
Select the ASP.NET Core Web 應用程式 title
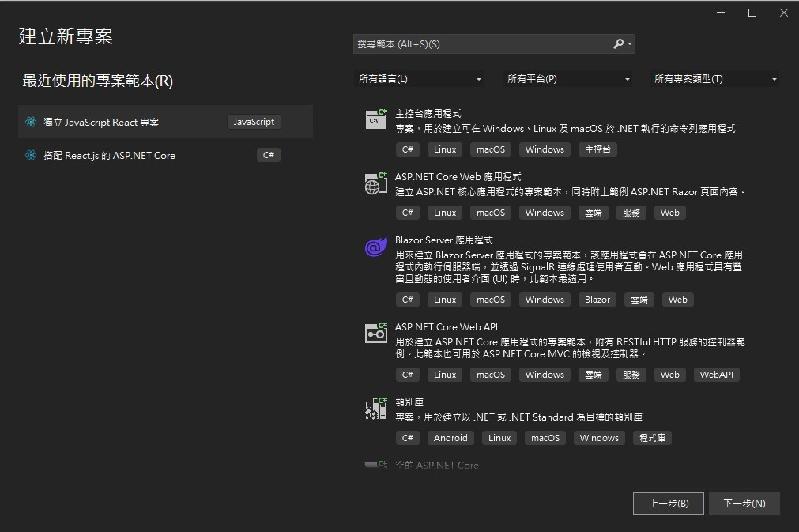coord(458,177)
